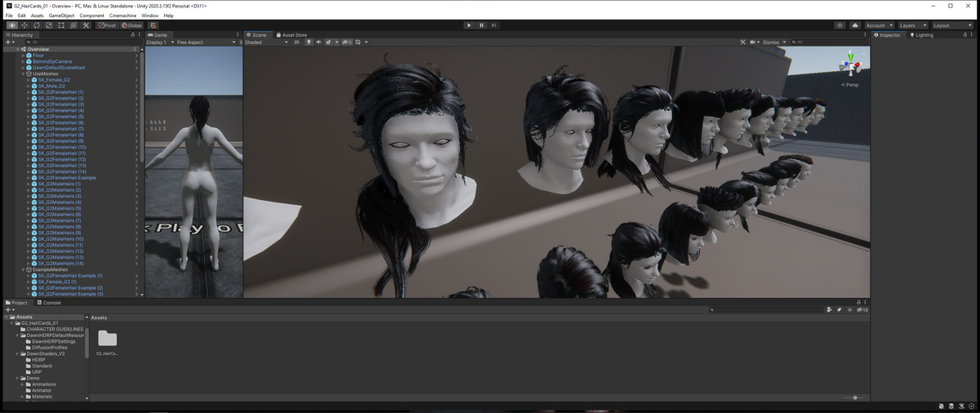Open Collab services icon in toolbar
This screenshot has height=413, width=980.
tap(840, 25)
